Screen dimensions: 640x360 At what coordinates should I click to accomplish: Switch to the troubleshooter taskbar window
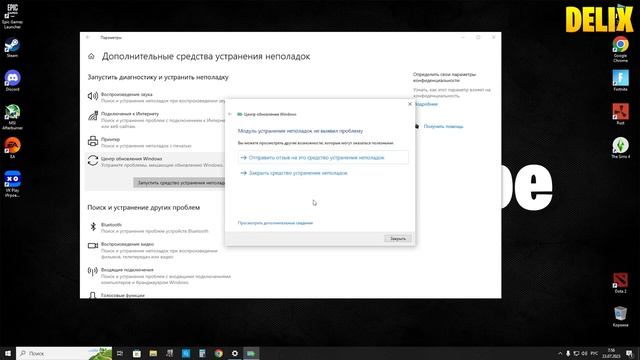[251, 353]
